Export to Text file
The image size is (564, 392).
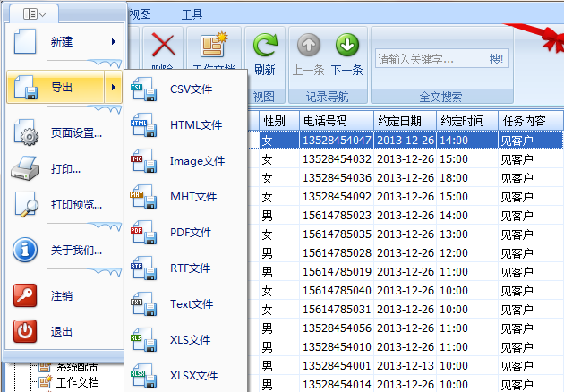[192, 303]
